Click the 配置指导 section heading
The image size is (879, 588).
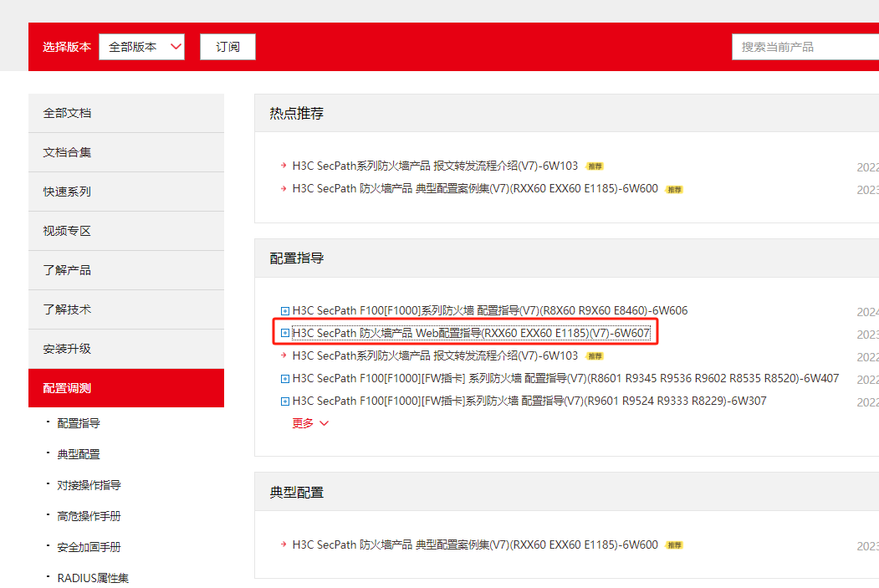pyautogui.click(x=297, y=258)
